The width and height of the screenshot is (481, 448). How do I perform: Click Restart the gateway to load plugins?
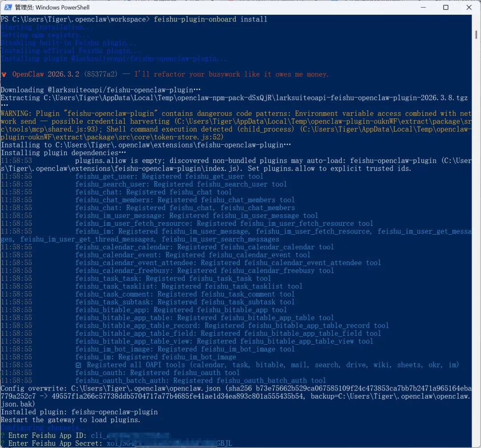click(x=70, y=420)
